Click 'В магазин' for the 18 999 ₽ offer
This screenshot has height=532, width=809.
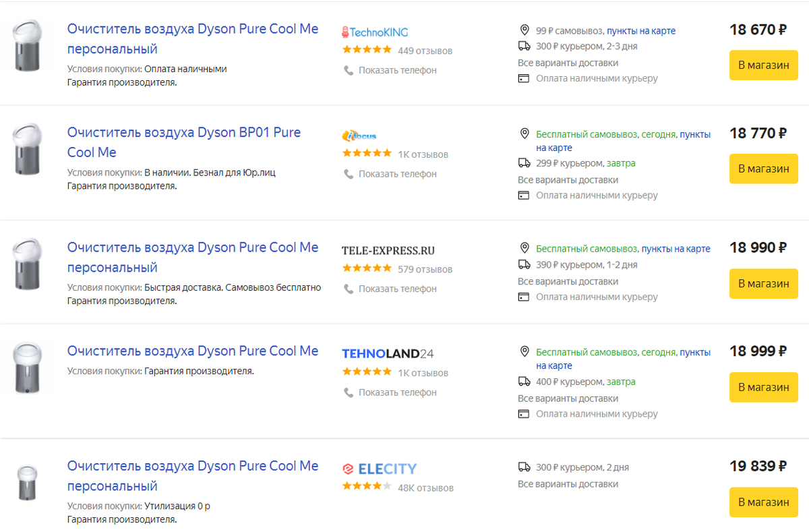tap(764, 387)
